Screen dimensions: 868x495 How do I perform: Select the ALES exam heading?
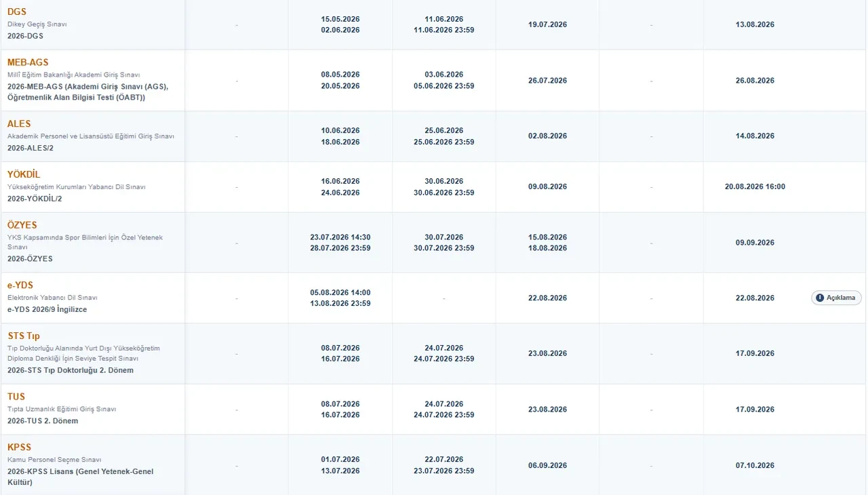pyautogui.click(x=19, y=124)
